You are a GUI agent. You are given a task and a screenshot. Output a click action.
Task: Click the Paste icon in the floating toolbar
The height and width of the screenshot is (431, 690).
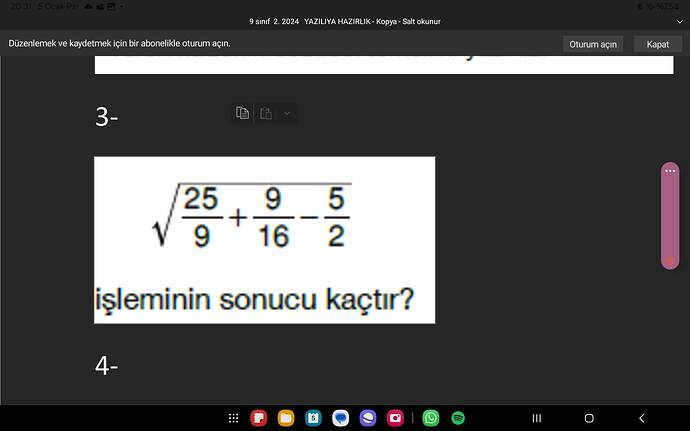[x=266, y=114]
